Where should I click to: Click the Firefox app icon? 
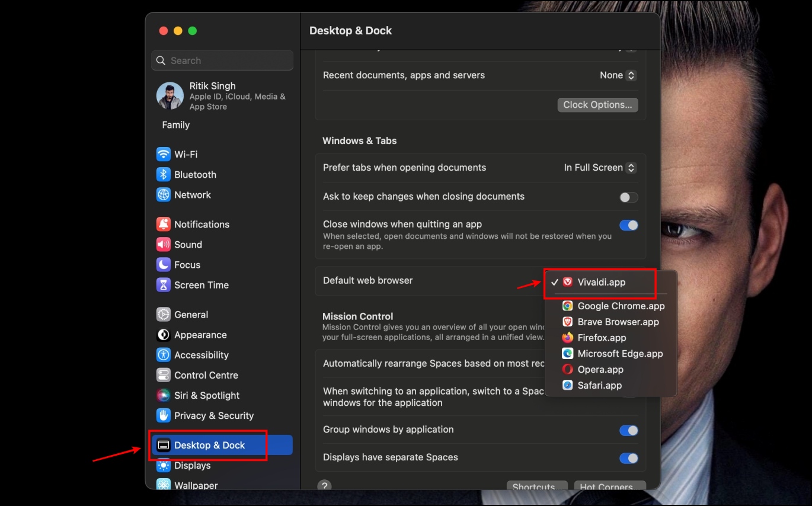click(x=568, y=338)
